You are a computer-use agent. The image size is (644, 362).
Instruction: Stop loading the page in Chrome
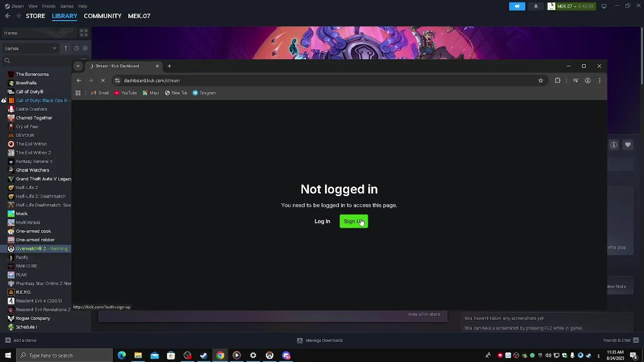click(x=103, y=80)
